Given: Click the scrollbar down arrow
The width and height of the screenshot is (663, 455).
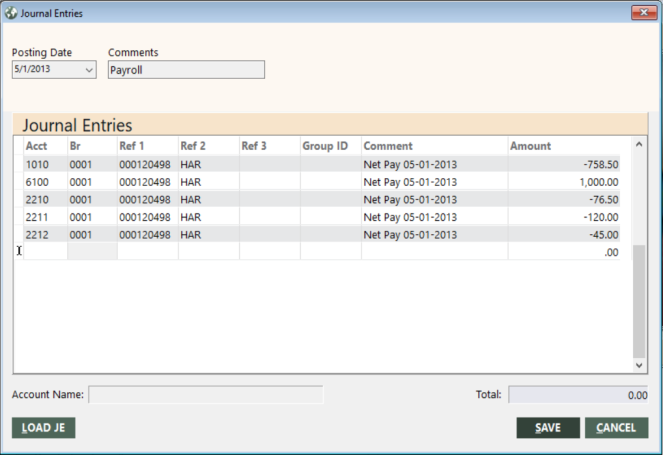Looking at the screenshot, I should pyautogui.click(x=639, y=365).
